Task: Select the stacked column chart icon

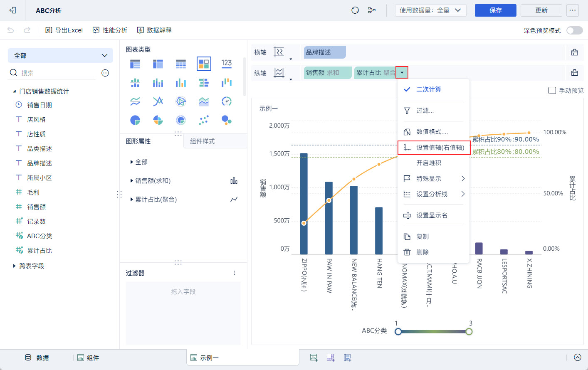Action: [x=158, y=83]
